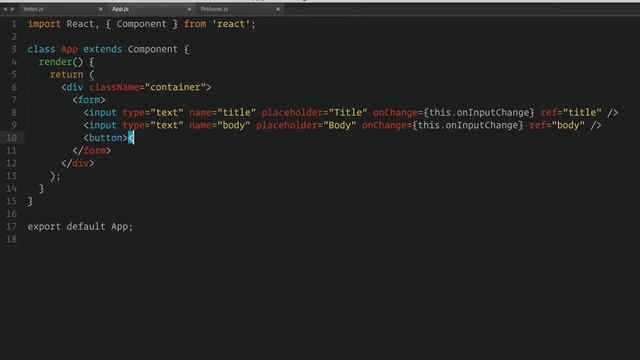Click line number 17 in gutter
This screenshot has width=640, height=360.
click(x=11, y=227)
